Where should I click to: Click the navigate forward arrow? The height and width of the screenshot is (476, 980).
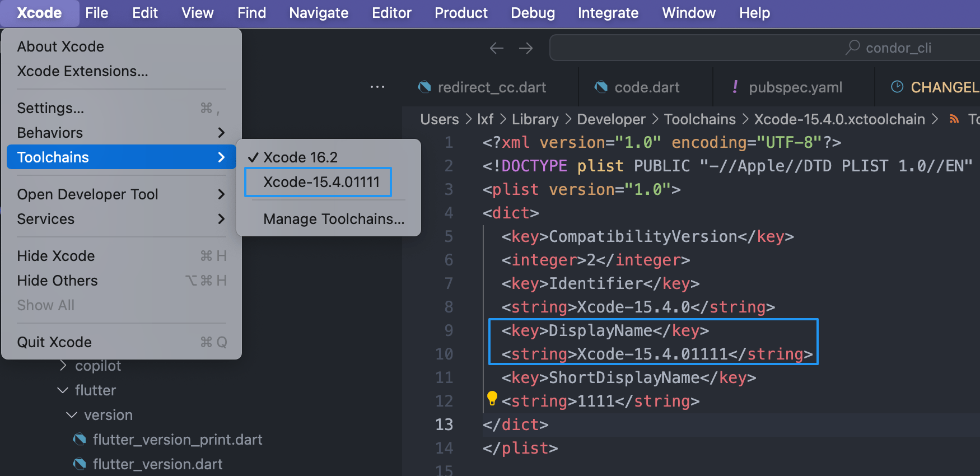pyautogui.click(x=526, y=48)
